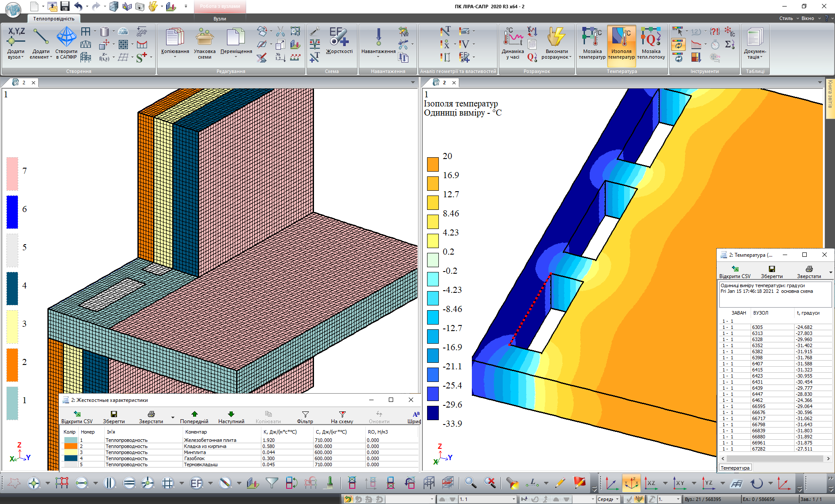The height and width of the screenshot is (504, 835).
Task: Click the funnel filter icon in bottom toolbar
Action: tap(272, 483)
